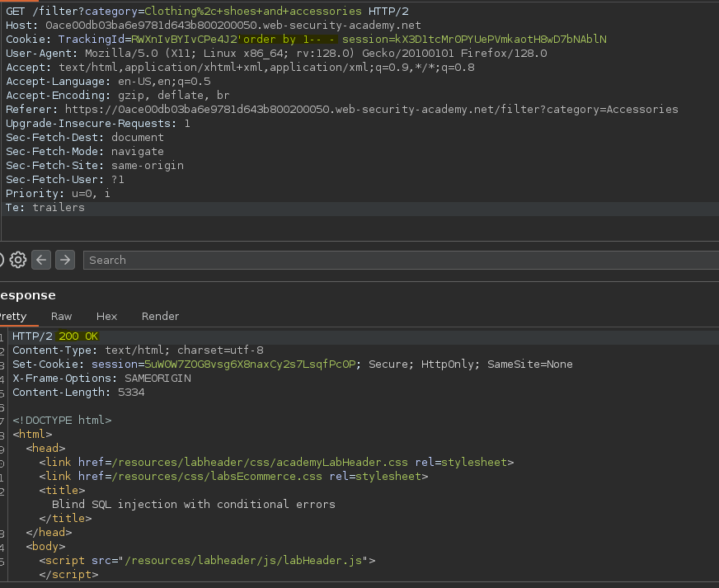
Task: Click the labsEcommerce.css link line
Action: (x=233, y=476)
